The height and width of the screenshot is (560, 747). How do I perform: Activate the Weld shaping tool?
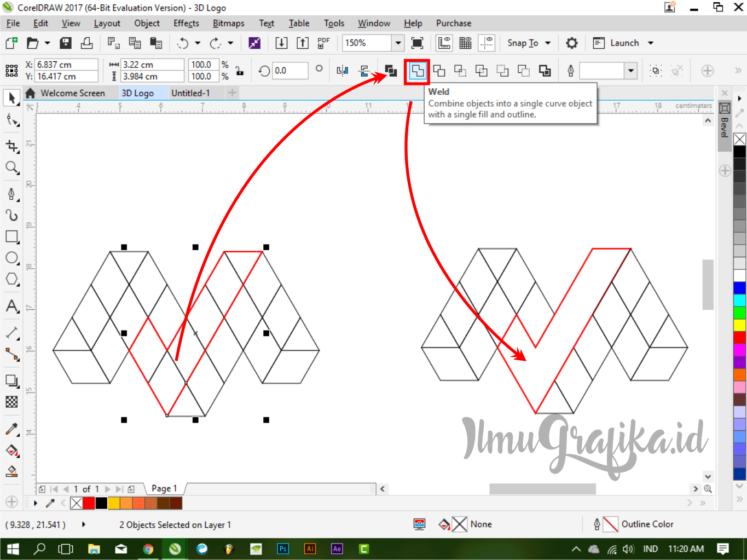pyautogui.click(x=416, y=70)
